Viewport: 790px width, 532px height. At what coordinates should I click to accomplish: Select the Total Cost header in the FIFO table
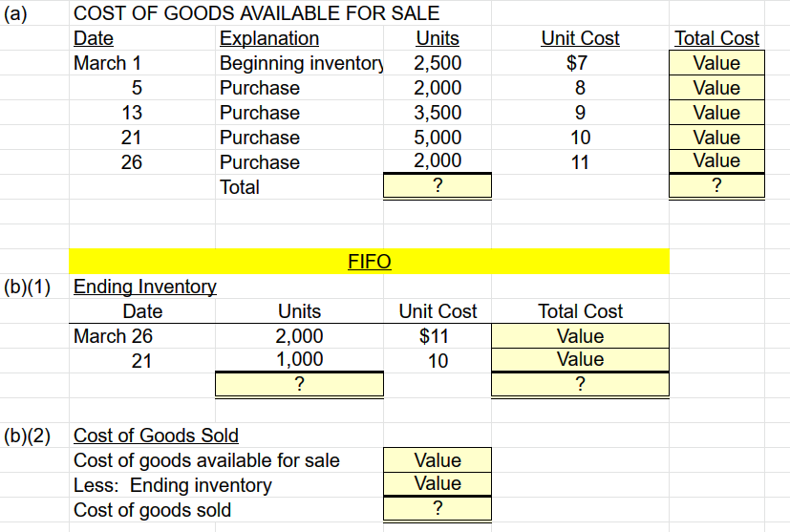[580, 311]
